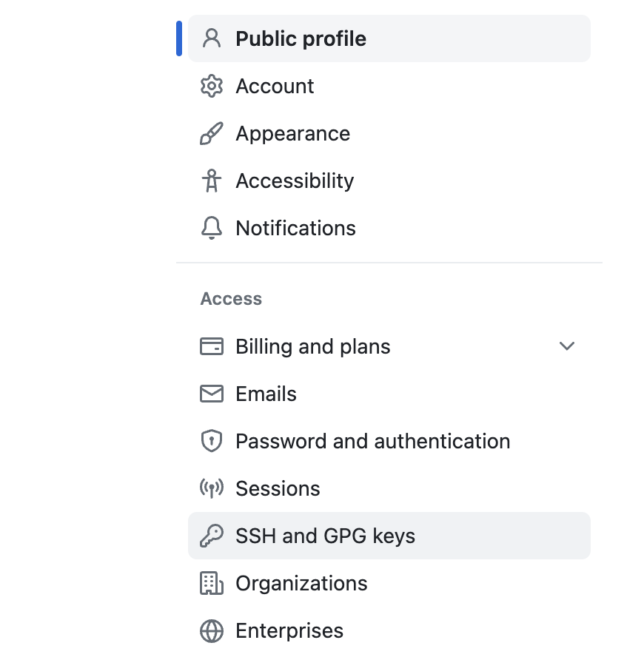Navigate to Notifications settings

pyautogui.click(x=295, y=229)
